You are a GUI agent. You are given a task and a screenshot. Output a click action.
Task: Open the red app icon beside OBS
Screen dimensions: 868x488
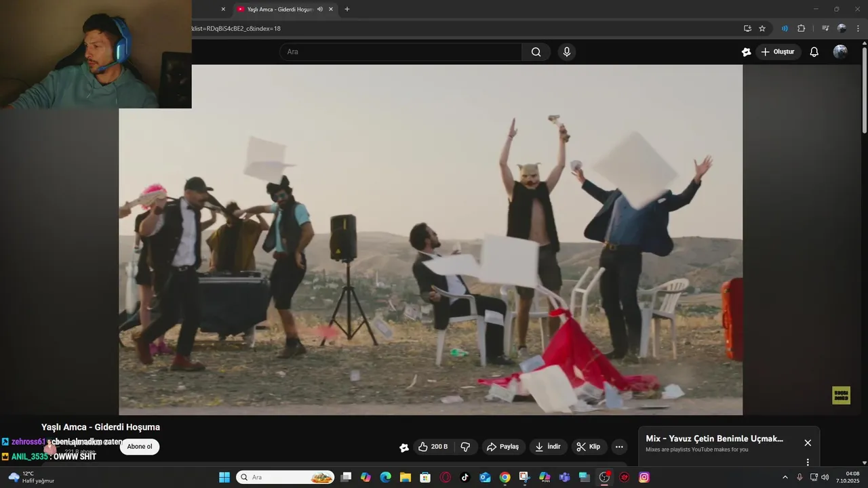624,477
